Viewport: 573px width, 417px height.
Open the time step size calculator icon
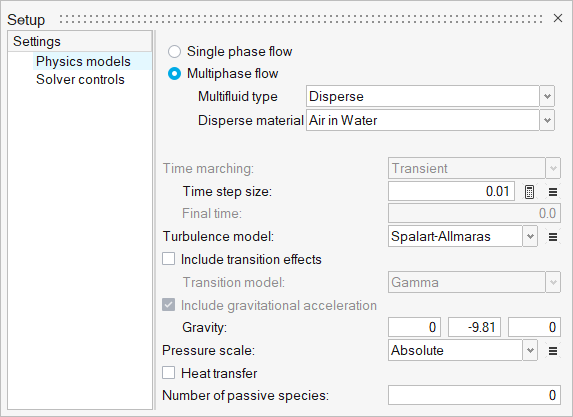pyautogui.click(x=529, y=192)
